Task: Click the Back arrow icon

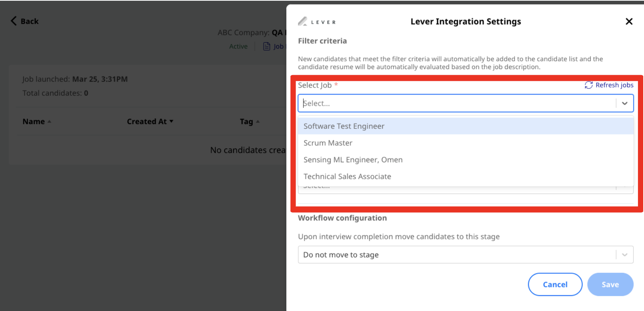Action: tap(14, 21)
